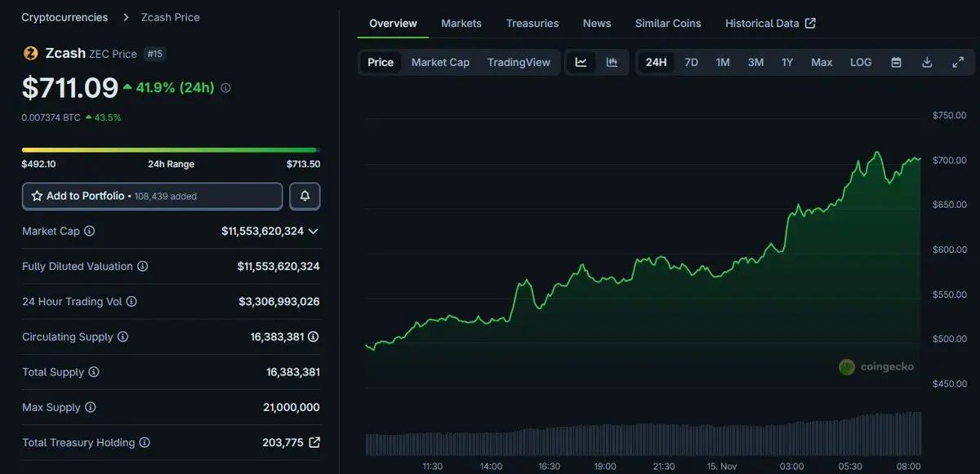Select the 7D time range
This screenshot has width=980, height=474.
coord(691,62)
